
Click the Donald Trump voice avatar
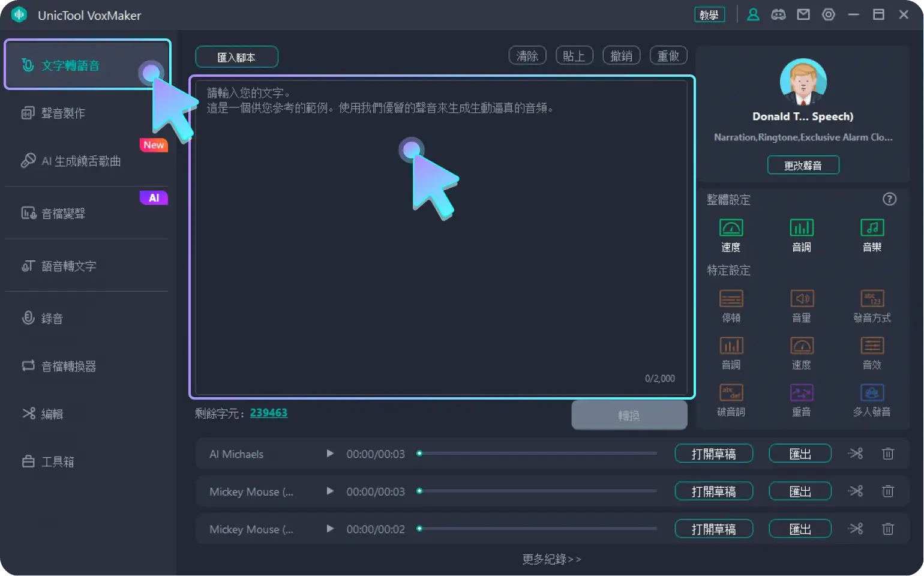coord(803,82)
